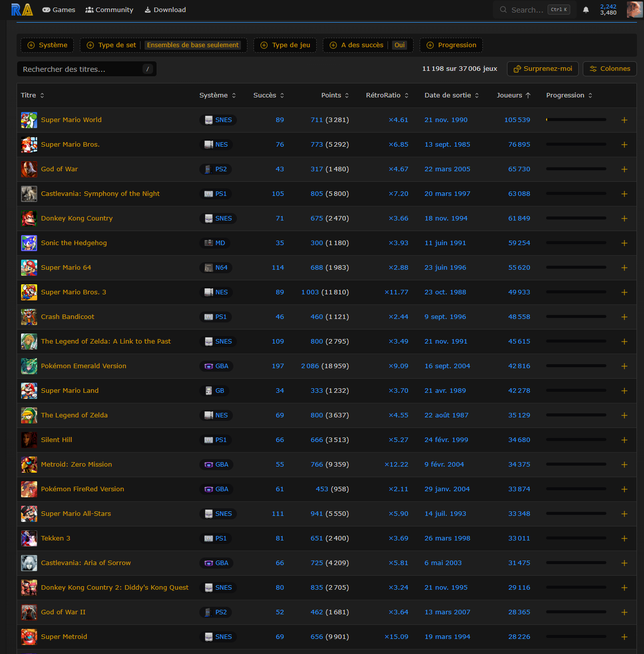Open the A des succès filter
The height and width of the screenshot is (654, 644).
tap(368, 45)
